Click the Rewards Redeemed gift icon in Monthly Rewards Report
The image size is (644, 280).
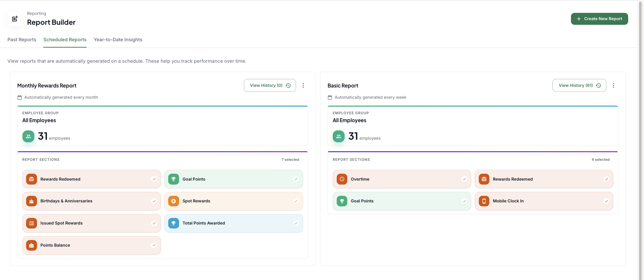31,179
